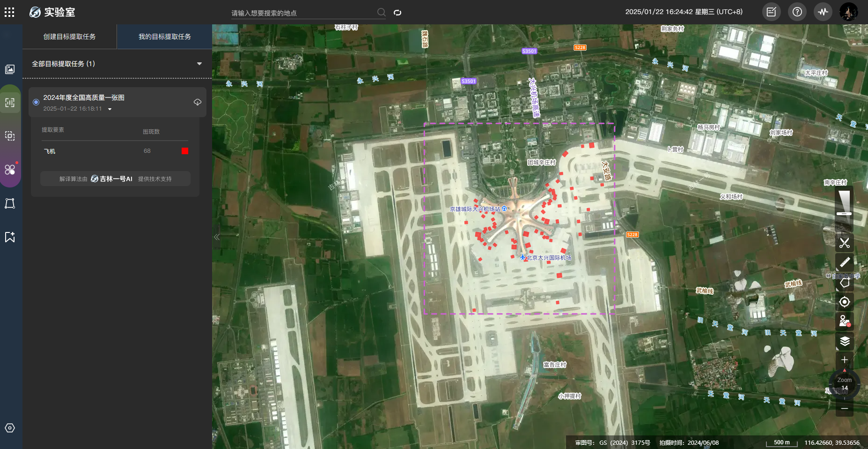Activate the locate position target icon

(x=844, y=302)
